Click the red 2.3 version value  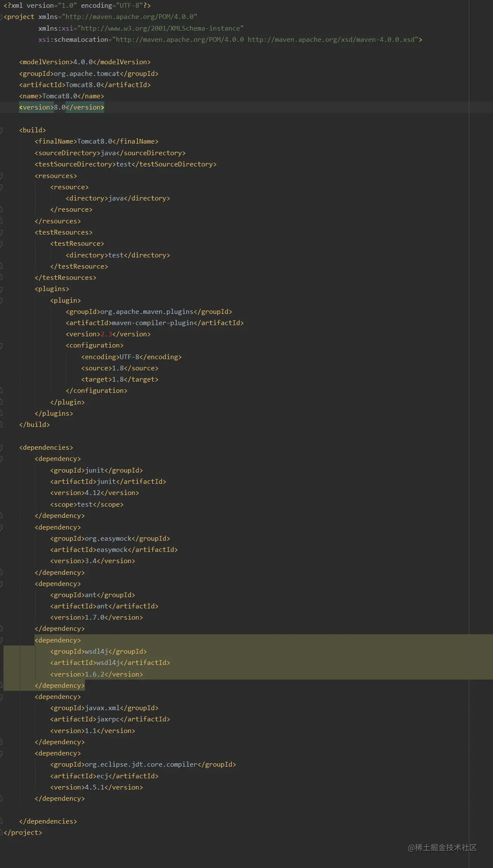[x=106, y=334]
